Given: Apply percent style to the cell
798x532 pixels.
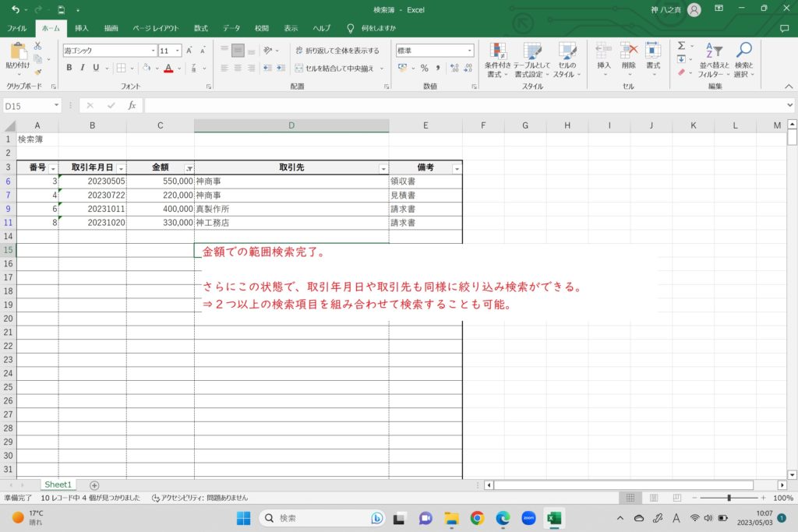Looking at the screenshot, I should [x=425, y=68].
